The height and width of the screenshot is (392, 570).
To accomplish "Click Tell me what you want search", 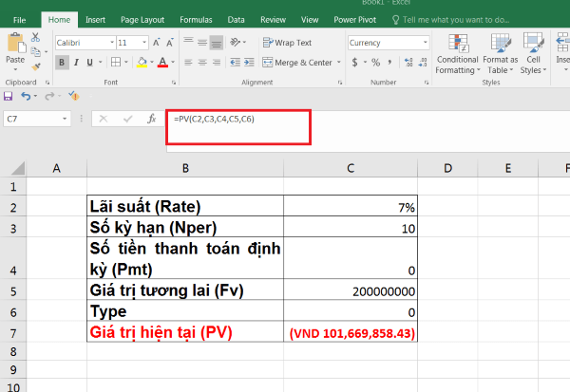I will [451, 20].
